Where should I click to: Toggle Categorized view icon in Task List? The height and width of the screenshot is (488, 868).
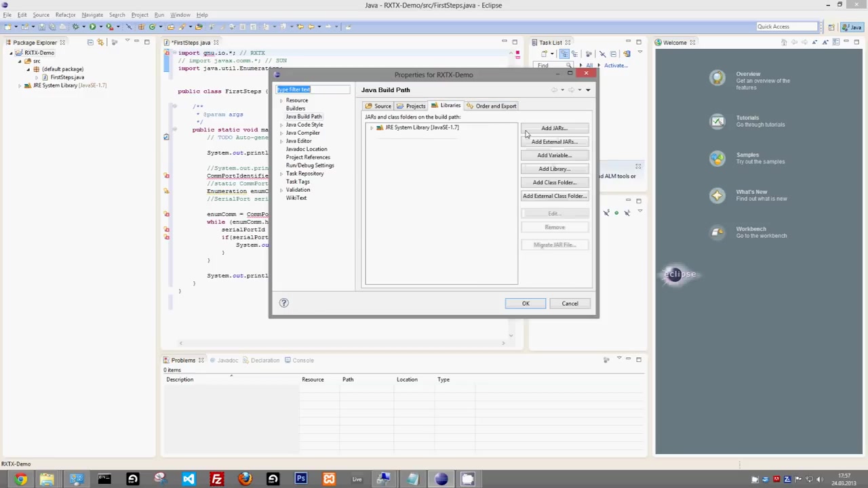[564, 54]
